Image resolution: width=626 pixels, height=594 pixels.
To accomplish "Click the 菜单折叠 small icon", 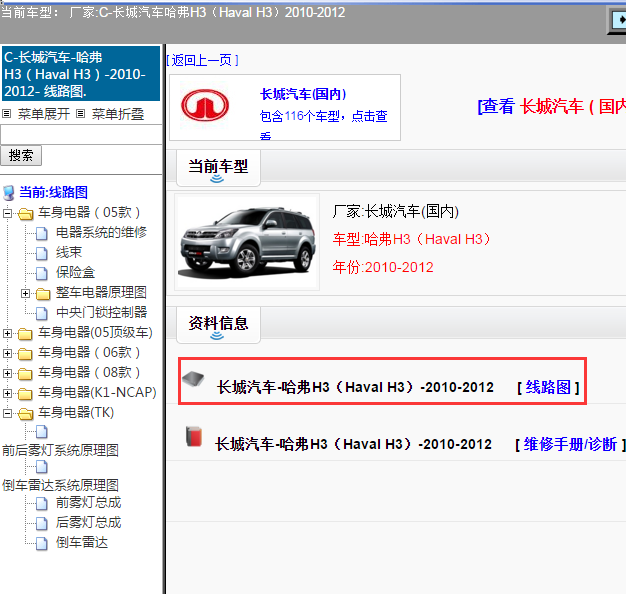I will [x=81, y=114].
